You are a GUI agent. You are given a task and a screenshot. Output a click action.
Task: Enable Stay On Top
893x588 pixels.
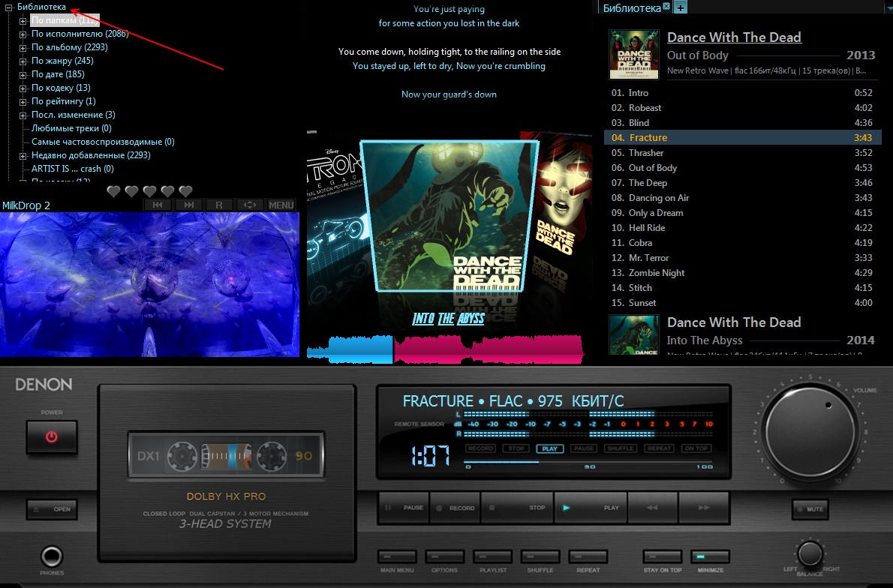661,557
